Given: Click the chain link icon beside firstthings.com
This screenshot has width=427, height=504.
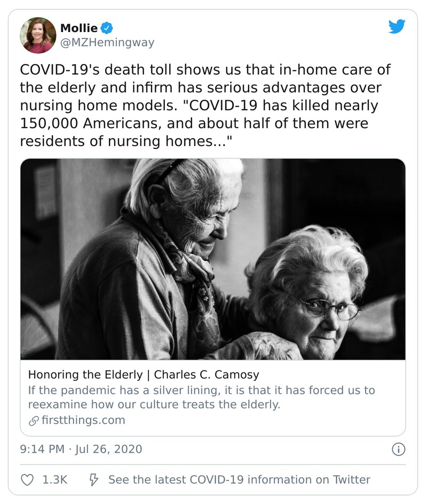Looking at the screenshot, I should 33,420.
